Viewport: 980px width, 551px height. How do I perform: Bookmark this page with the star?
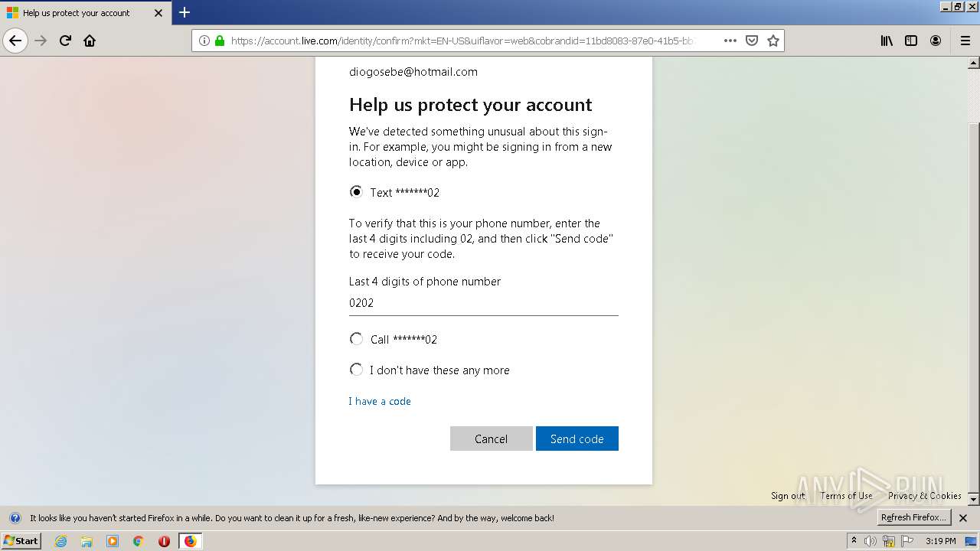[x=773, y=41]
